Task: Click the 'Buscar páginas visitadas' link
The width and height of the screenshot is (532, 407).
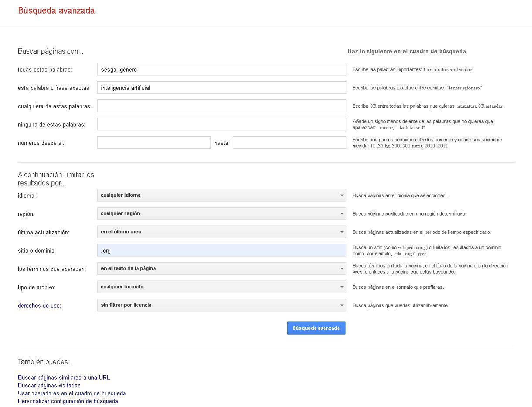Action: [49, 386]
